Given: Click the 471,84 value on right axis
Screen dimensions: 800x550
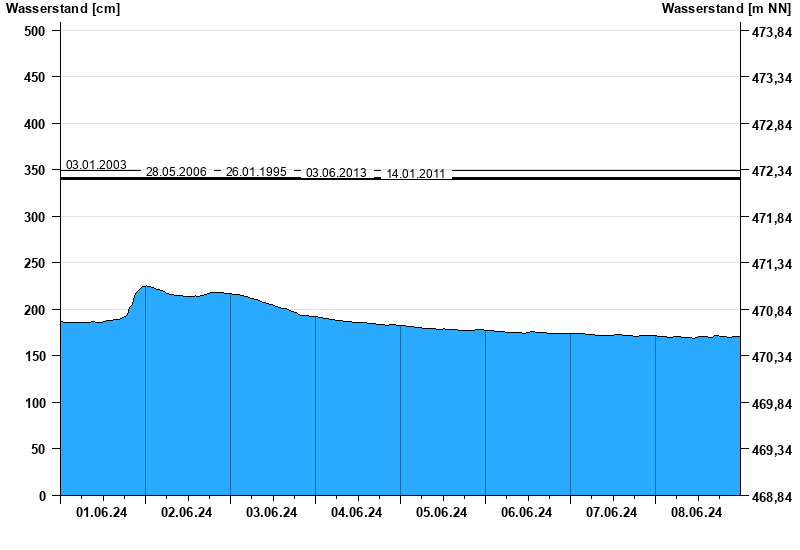Looking at the screenshot, I should pos(772,218).
